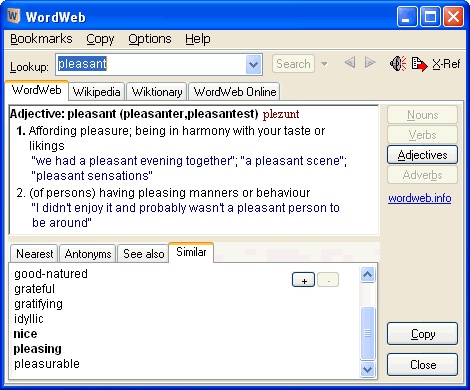The height and width of the screenshot is (390, 470).
Task: Open the wordweb.info link
Action: point(420,198)
